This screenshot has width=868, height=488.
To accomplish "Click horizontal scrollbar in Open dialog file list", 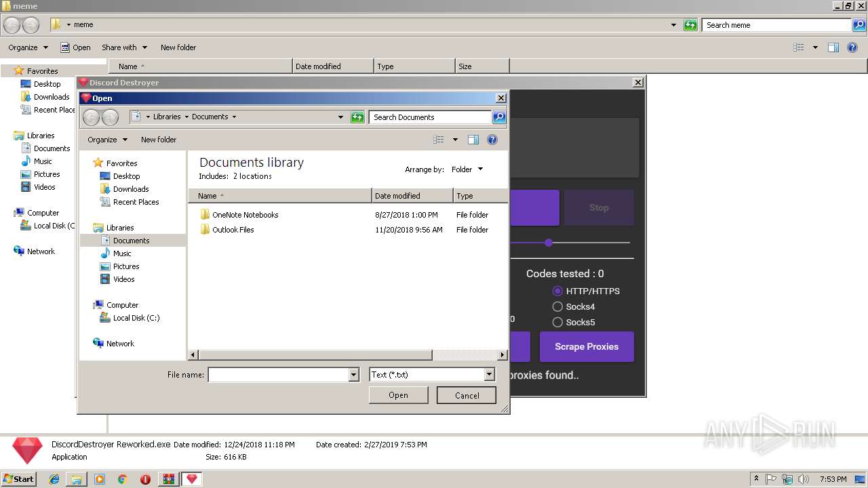I will coord(315,354).
